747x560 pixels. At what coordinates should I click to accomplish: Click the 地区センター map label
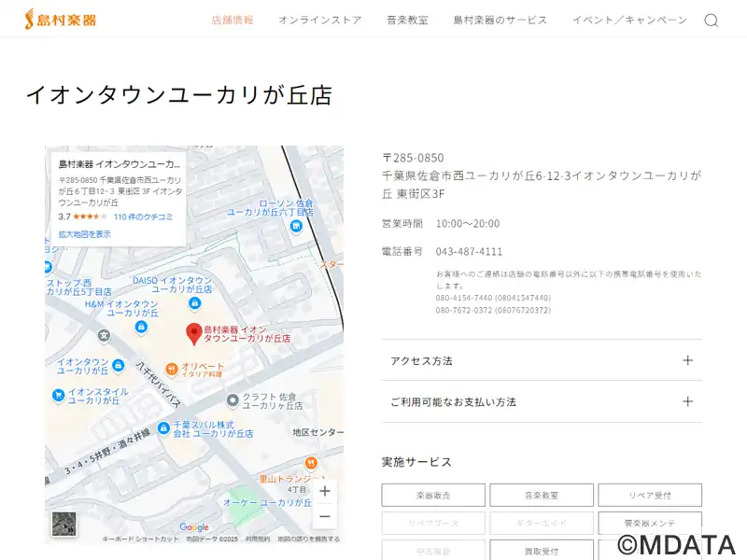coord(317,432)
